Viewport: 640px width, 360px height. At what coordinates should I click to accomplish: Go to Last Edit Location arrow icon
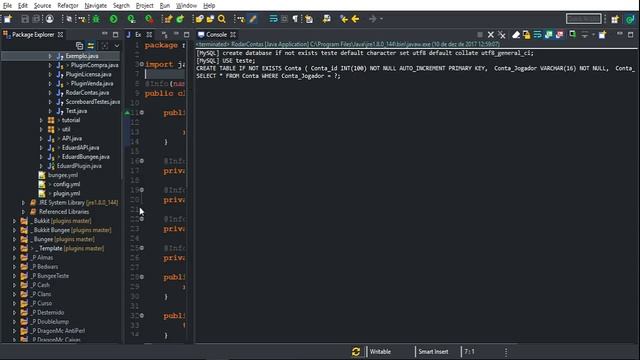(x=344, y=19)
